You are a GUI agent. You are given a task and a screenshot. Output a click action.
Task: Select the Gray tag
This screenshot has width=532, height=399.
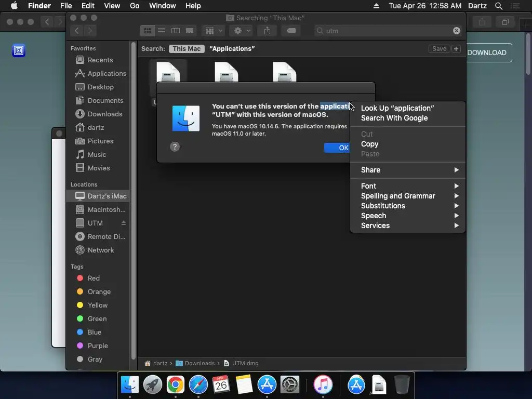point(98,360)
